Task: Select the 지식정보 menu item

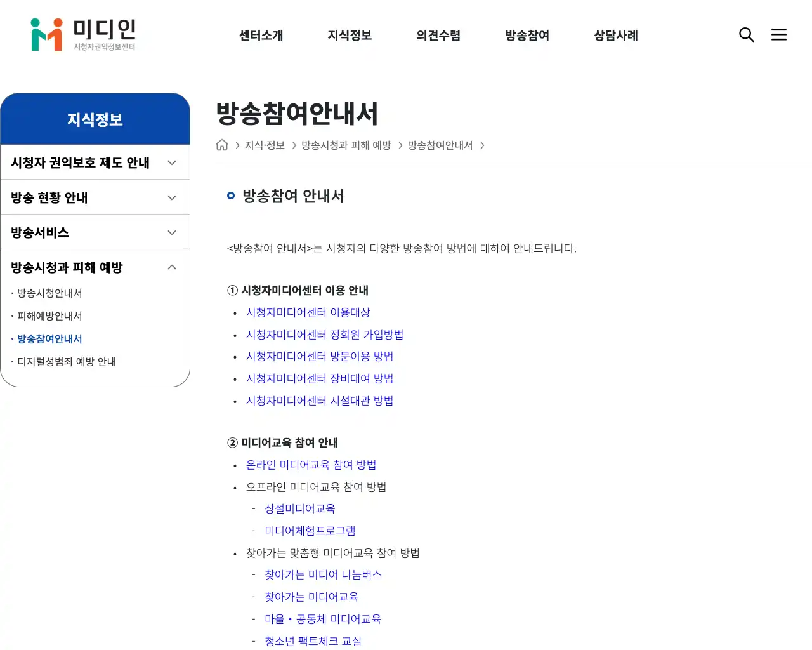Action: [x=350, y=36]
